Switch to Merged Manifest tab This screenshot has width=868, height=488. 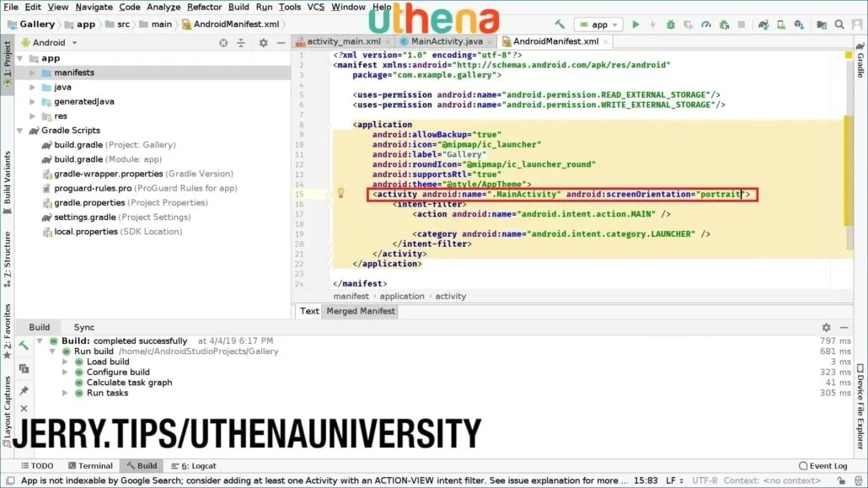point(361,311)
